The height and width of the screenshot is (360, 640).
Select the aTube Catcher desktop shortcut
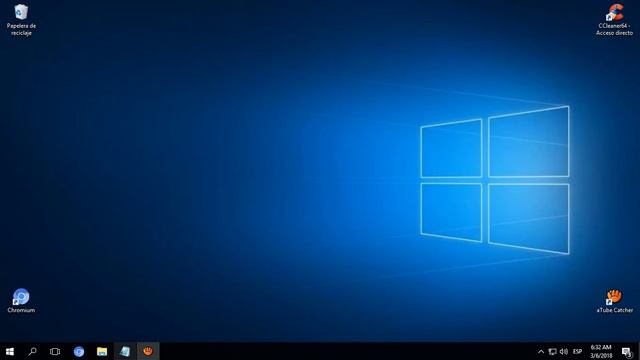(614, 301)
